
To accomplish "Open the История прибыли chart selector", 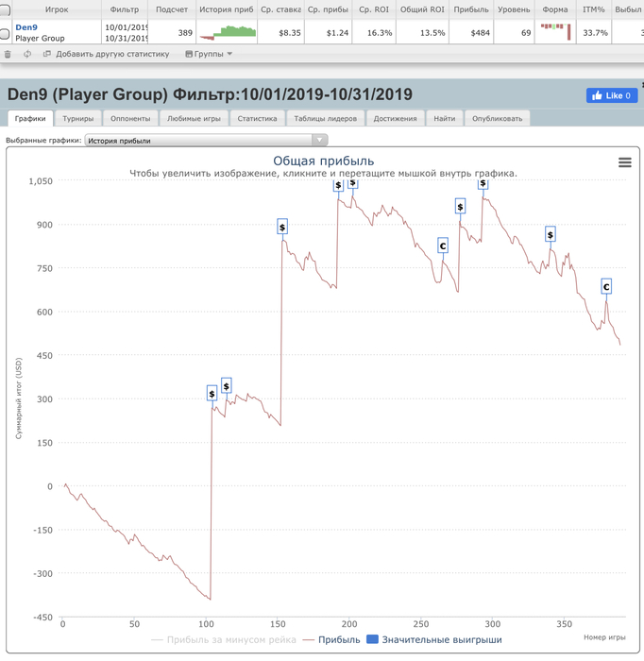I will [206, 141].
